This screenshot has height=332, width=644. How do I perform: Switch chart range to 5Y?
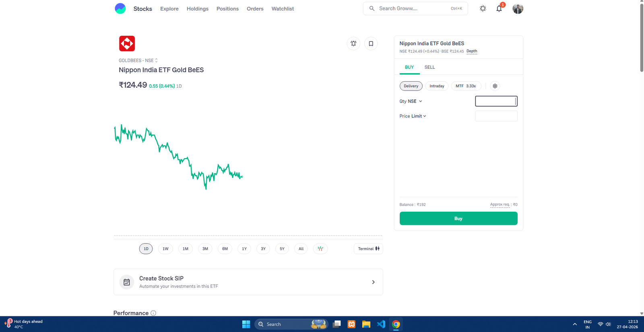click(282, 249)
